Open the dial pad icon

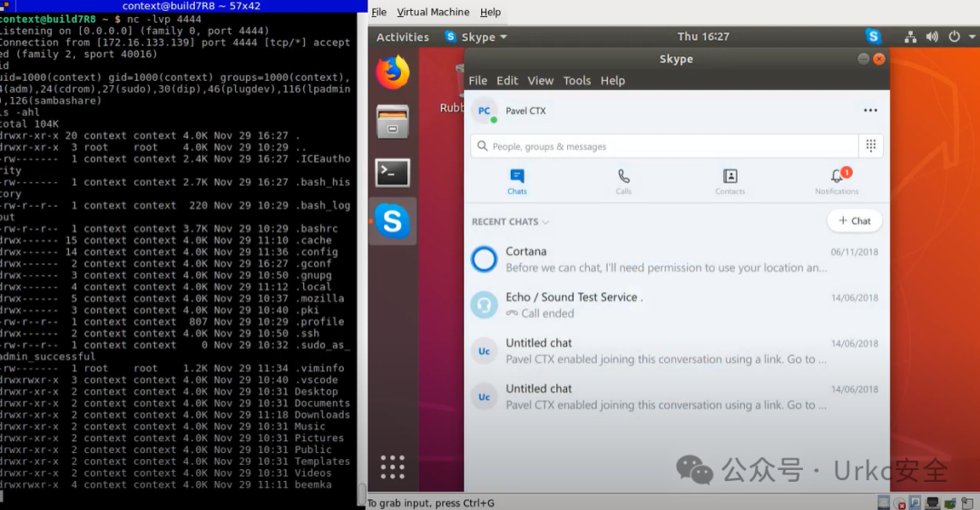[870, 145]
